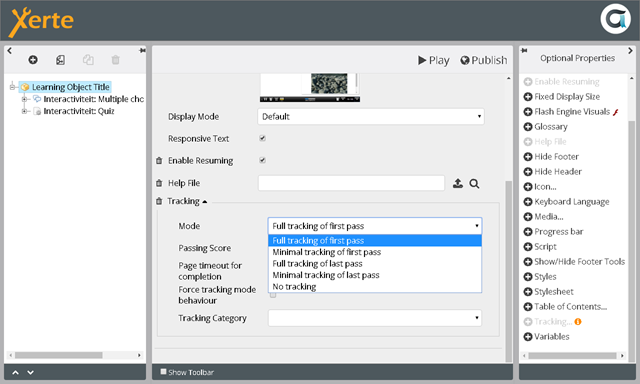Add Icon optional property
Viewport: 640px width, 384px height.
click(540, 187)
